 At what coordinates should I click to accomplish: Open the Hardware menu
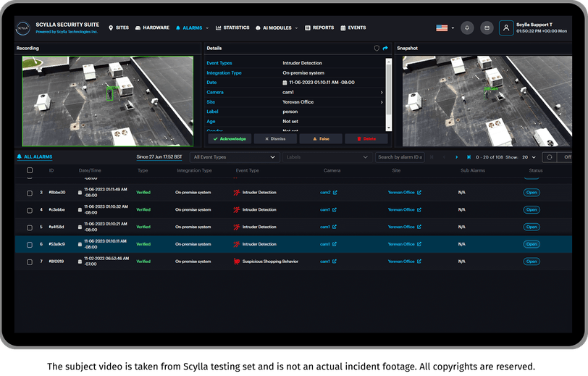click(x=152, y=28)
